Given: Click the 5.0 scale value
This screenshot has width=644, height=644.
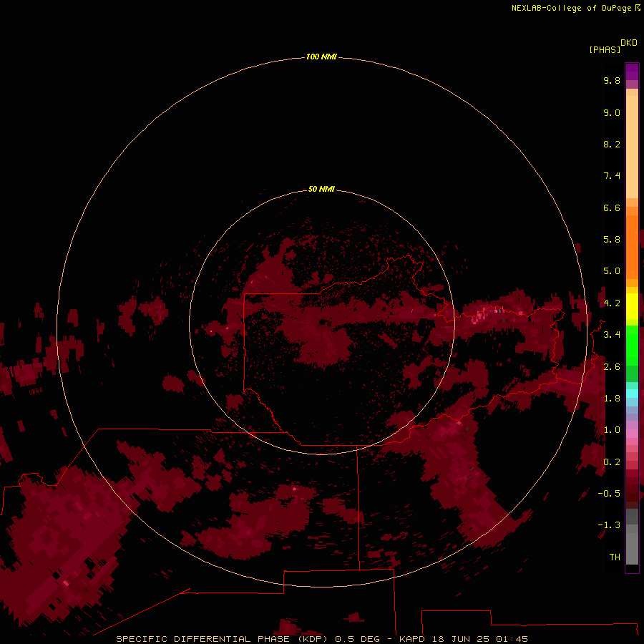Looking at the screenshot, I should pos(612,271).
